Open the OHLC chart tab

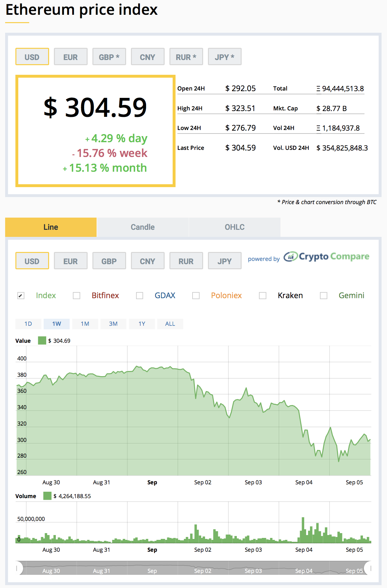(235, 227)
